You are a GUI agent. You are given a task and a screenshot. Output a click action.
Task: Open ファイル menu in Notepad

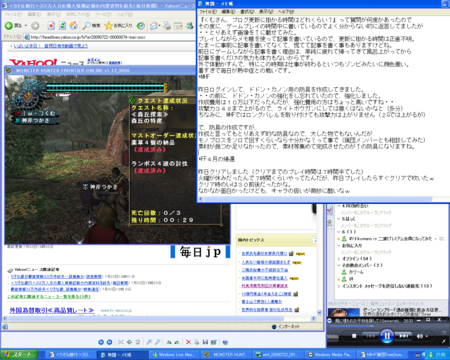[x=208, y=12]
